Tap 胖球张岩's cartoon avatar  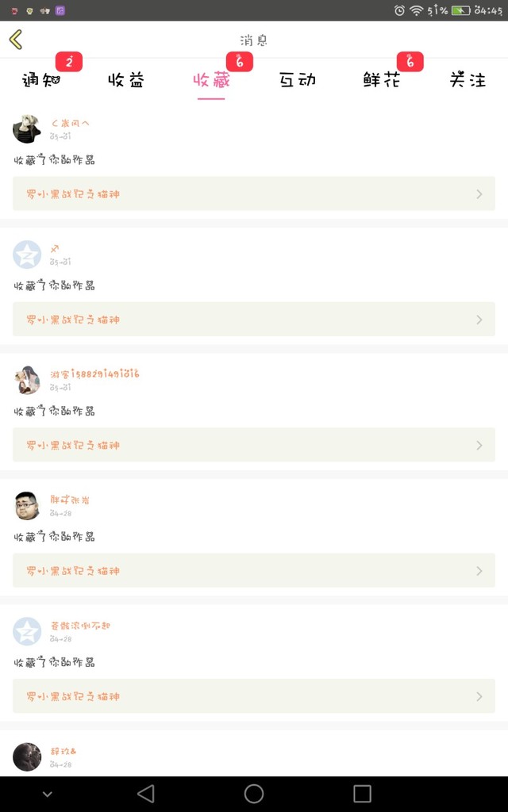click(27, 505)
